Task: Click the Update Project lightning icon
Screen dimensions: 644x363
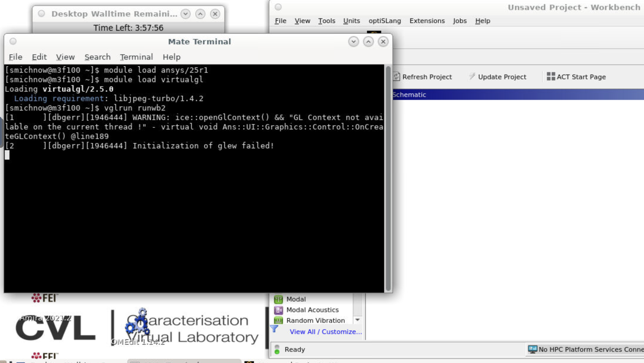Action: [472, 77]
